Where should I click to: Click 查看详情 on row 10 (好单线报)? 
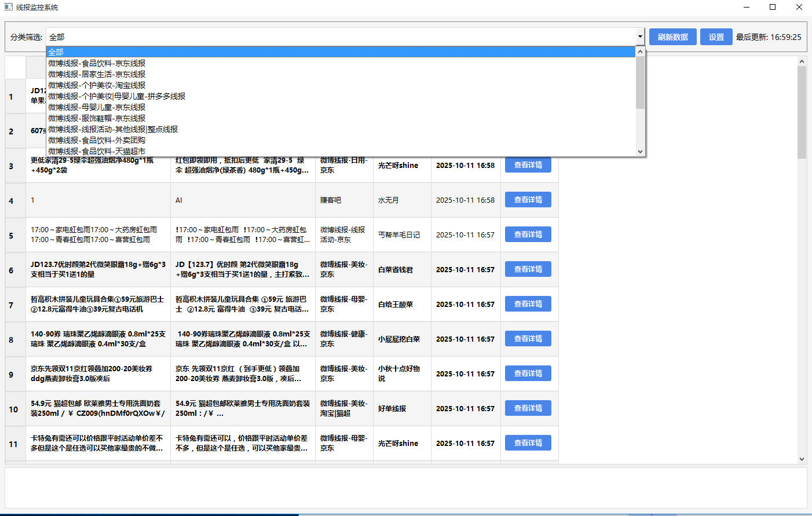tap(528, 408)
